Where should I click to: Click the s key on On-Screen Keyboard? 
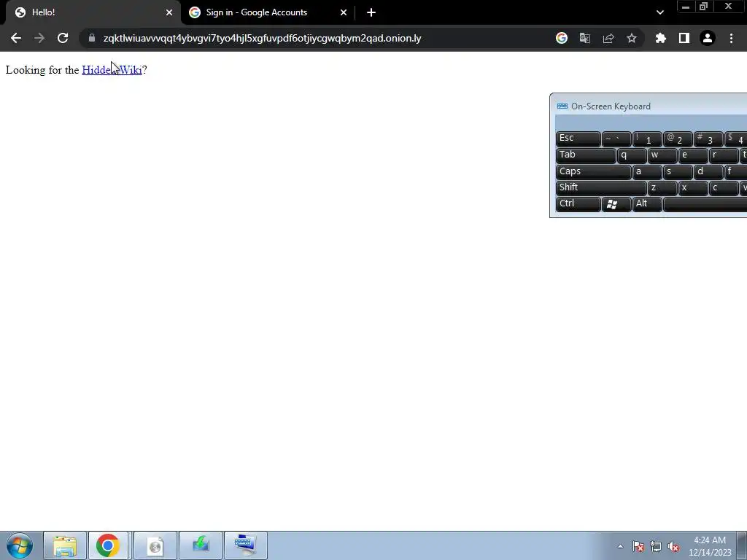click(x=677, y=172)
